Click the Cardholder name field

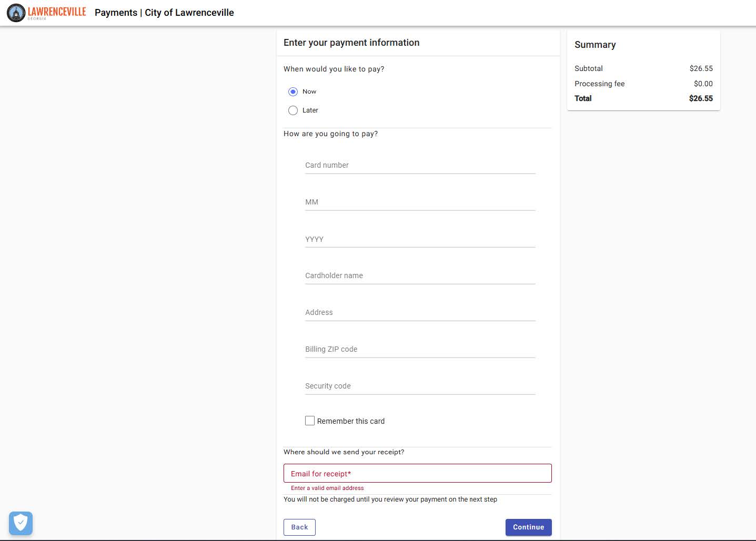[419, 275]
